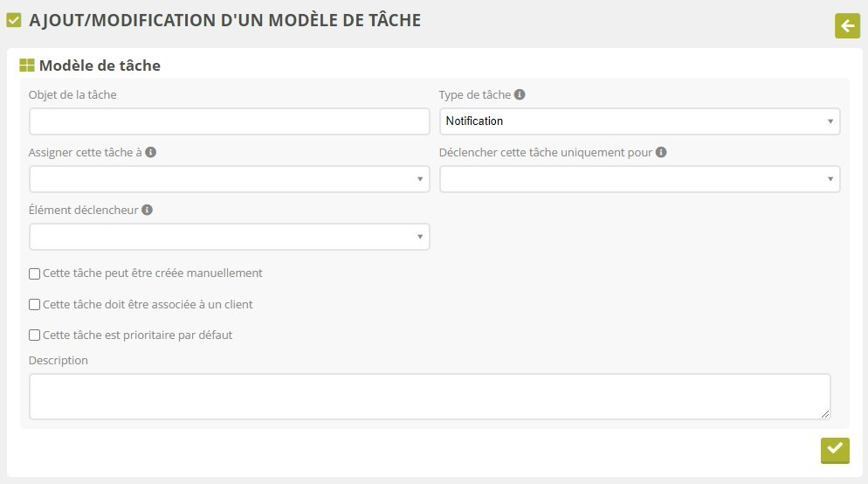Open the Élément déclencheur dropdown
This screenshot has width=868, height=484.
tap(229, 237)
